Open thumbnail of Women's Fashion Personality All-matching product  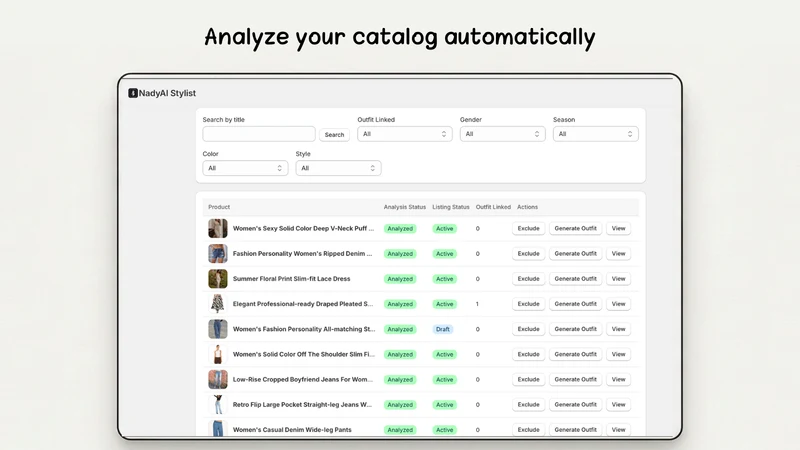pos(218,329)
